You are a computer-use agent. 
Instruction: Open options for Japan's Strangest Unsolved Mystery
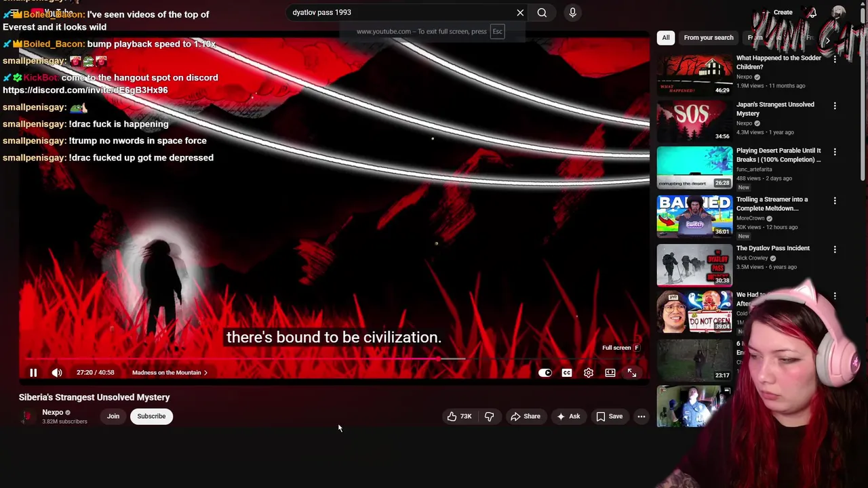click(835, 106)
